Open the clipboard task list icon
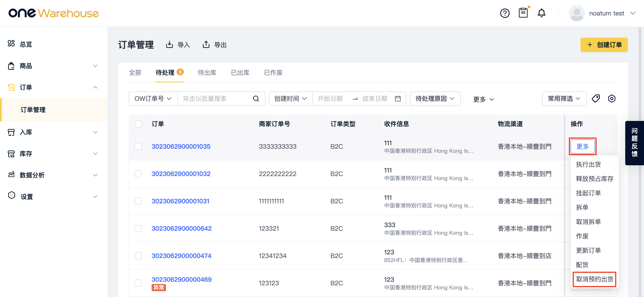The image size is (644, 297). pos(523,13)
